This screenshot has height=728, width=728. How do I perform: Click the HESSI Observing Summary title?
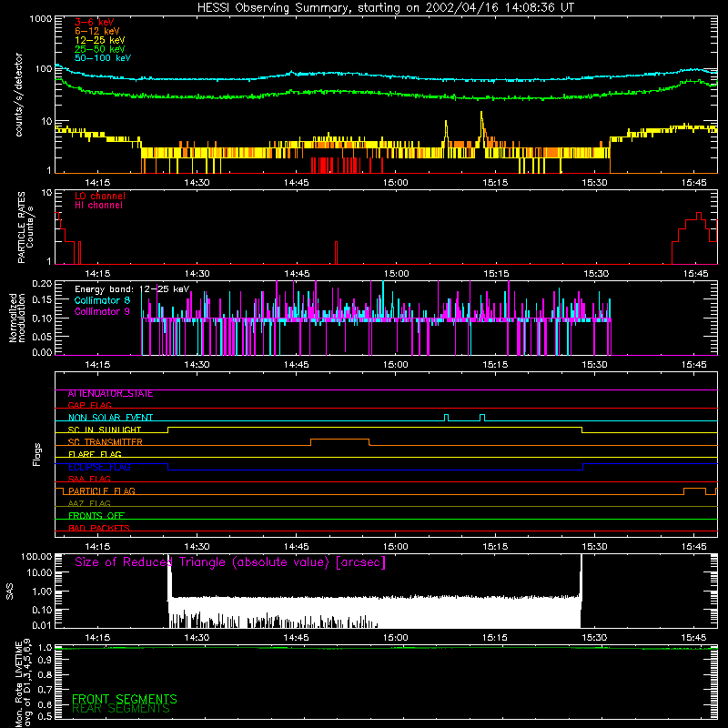[x=385, y=7]
